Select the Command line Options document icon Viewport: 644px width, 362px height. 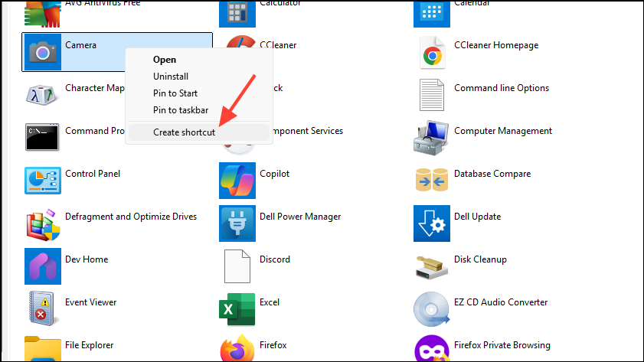tap(432, 94)
